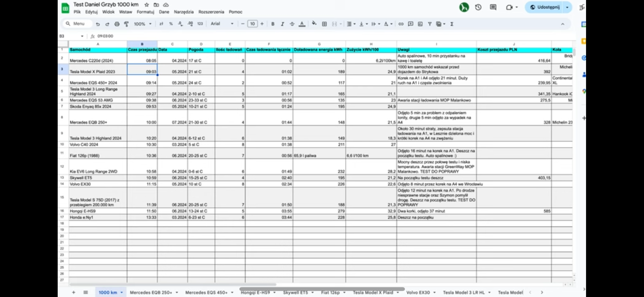644x297 pixels.
Task: Select the Paint format roller icon
Action: 126,24
